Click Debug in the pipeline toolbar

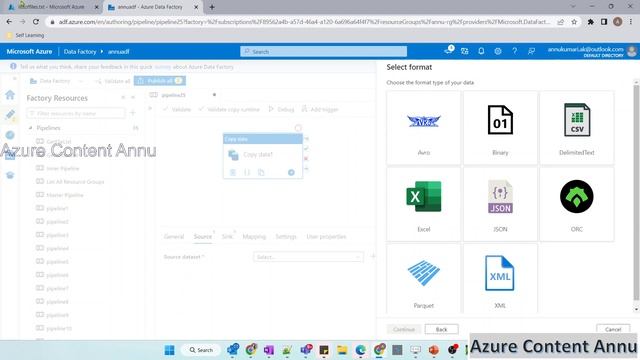click(281, 109)
